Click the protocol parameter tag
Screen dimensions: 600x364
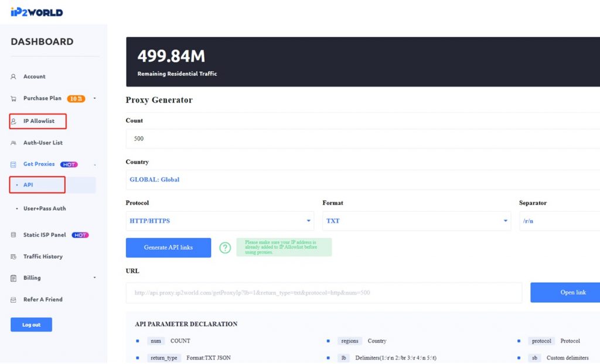click(x=541, y=341)
